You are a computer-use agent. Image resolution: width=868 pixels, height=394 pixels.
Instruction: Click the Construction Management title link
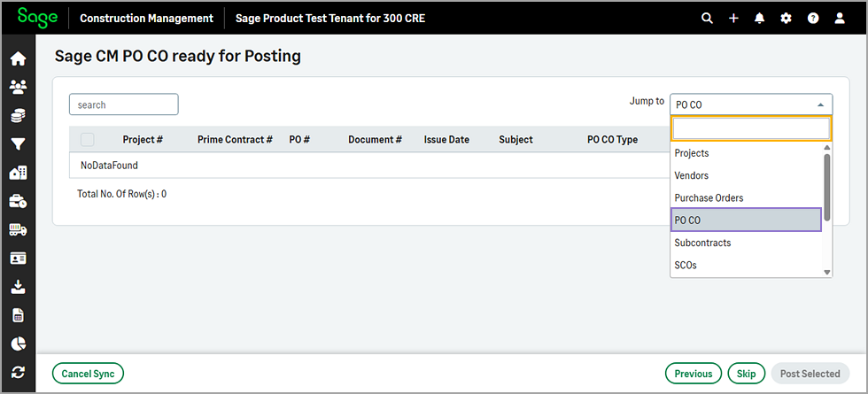click(147, 19)
